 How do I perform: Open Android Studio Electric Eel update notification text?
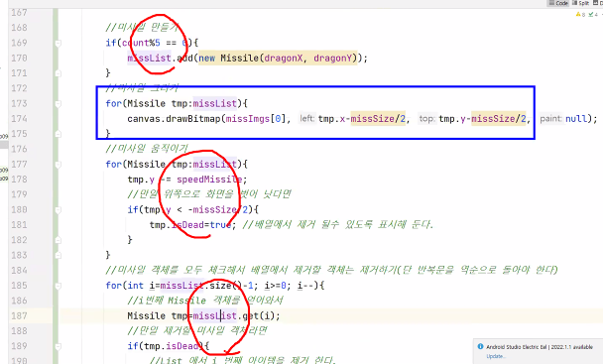540,347
